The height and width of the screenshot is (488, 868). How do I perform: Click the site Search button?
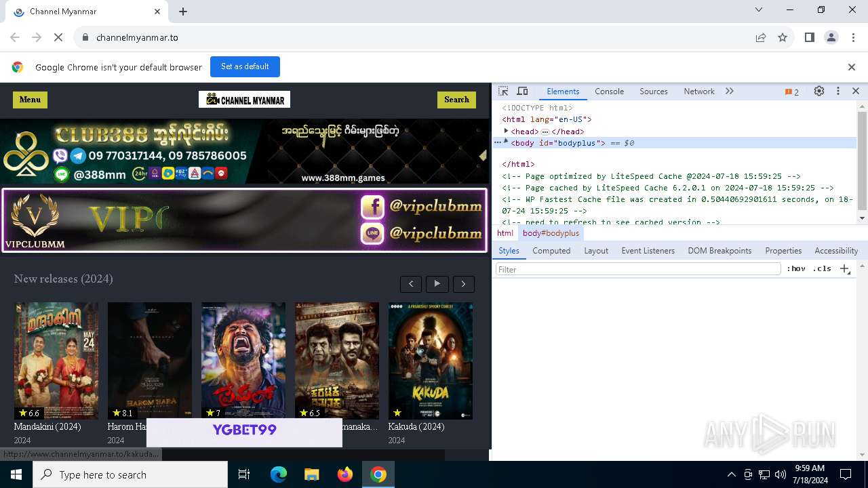456,100
